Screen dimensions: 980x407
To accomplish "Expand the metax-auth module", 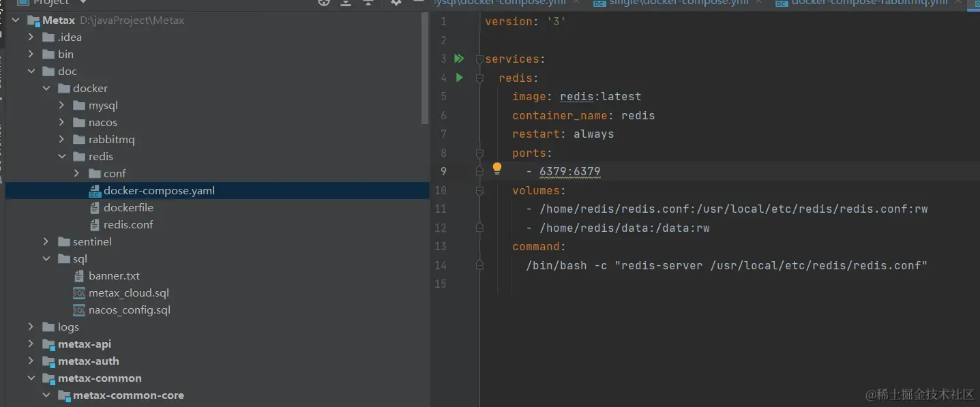I will click(31, 361).
